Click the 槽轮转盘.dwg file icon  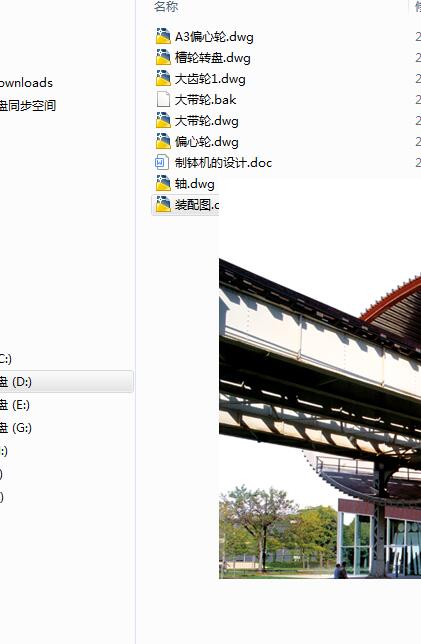point(163,58)
